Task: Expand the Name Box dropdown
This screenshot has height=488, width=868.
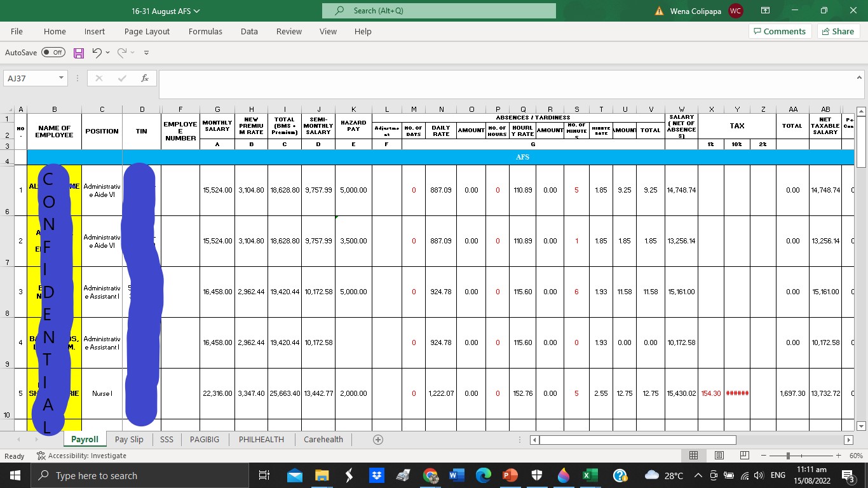Action: (x=62, y=78)
